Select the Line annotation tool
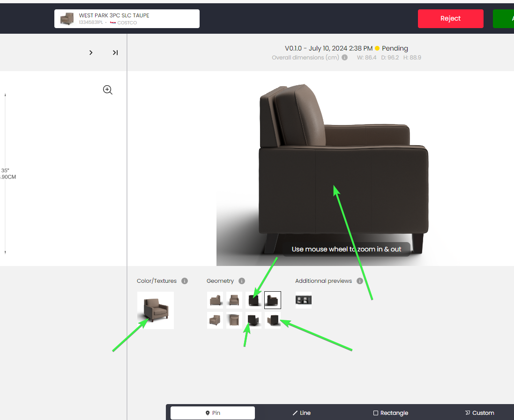Image resolution: width=514 pixels, height=420 pixels. click(x=302, y=413)
